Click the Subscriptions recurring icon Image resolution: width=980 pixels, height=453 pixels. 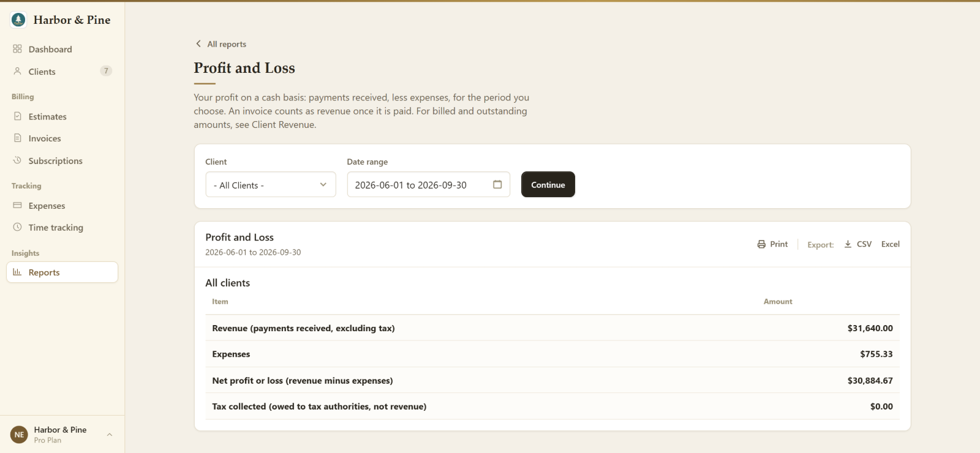pos(17,160)
